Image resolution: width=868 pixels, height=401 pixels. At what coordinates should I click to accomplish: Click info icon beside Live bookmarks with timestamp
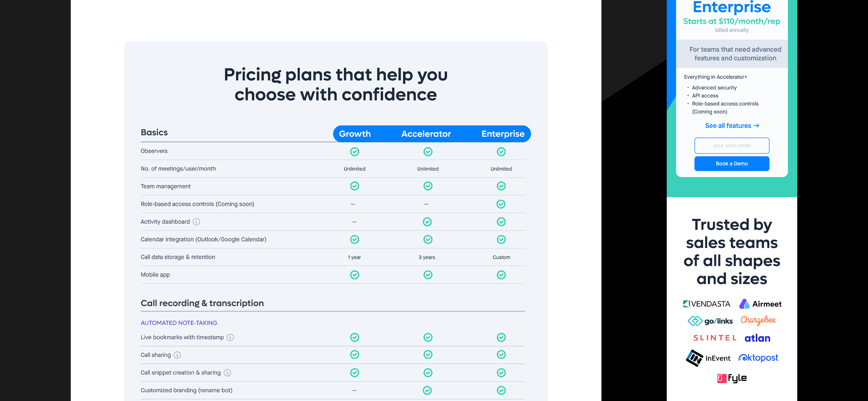[x=230, y=337]
